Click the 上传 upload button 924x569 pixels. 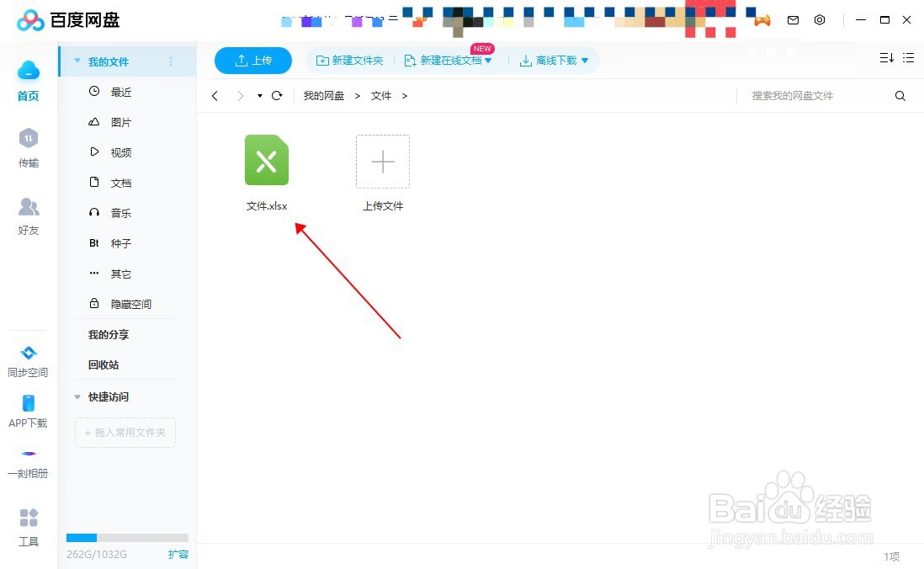pyautogui.click(x=253, y=60)
